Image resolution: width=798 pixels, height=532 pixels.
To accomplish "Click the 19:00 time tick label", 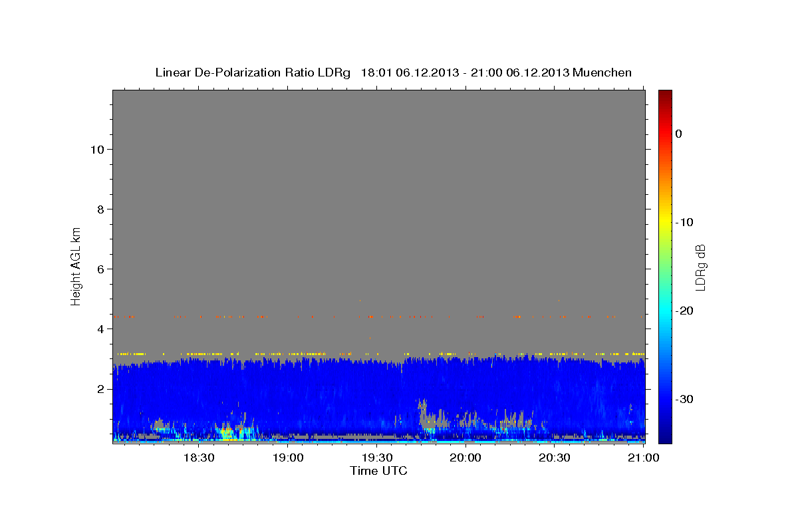I will click(288, 458).
